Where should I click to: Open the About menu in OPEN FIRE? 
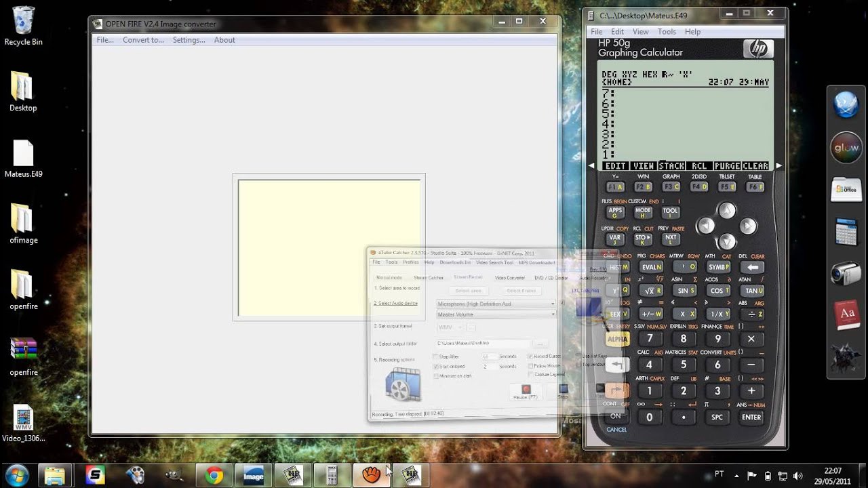pyautogui.click(x=224, y=40)
